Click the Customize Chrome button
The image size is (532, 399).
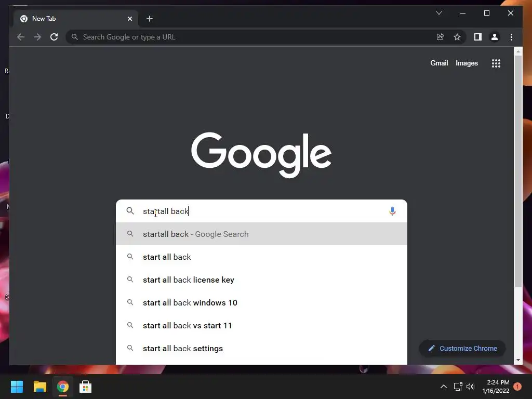click(x=462, y=349)
